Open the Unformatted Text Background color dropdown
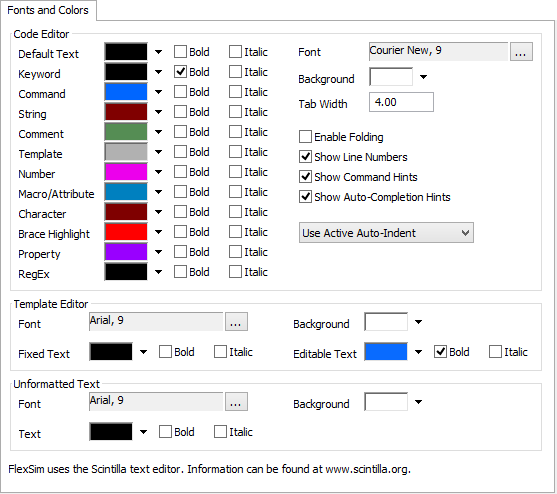The width and height of the screenshot is (557, 494). click(x=418, y=402)
